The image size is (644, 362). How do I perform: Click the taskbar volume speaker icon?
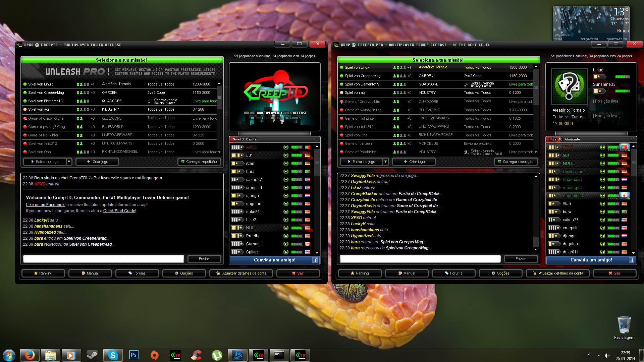[x=607, y=356]
